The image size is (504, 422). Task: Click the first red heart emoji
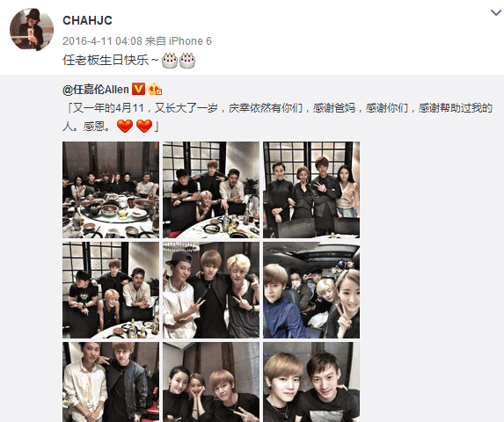[x=125, y=126]
